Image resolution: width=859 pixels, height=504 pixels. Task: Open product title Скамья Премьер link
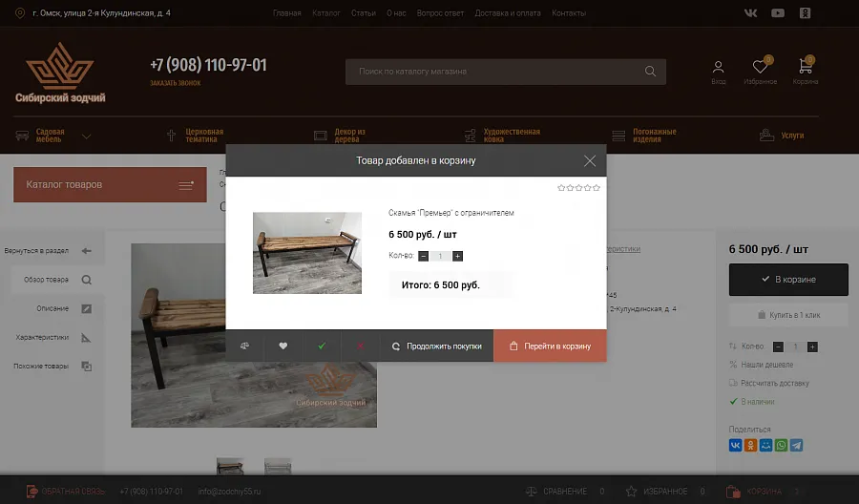pyautogui.click(x=450, y=213)
